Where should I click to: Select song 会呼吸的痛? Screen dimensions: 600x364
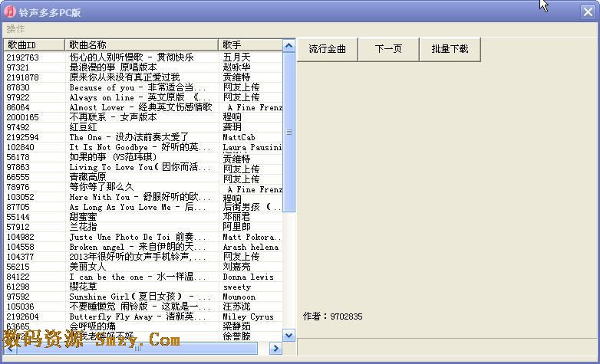tap(92, 326)
